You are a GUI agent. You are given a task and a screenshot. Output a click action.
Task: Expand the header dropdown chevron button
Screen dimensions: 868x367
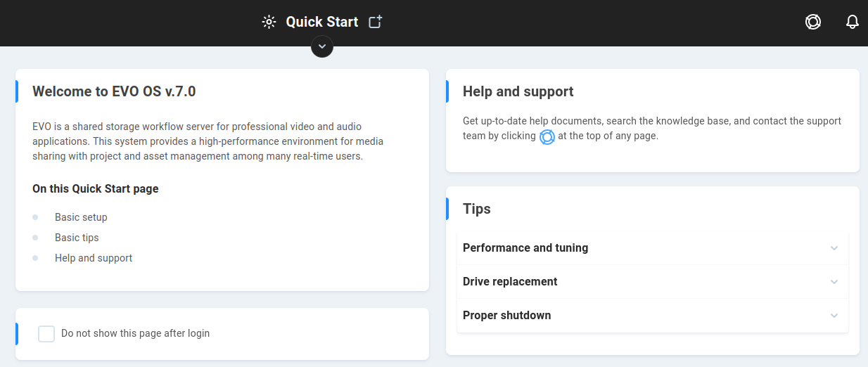coord(322,46)
